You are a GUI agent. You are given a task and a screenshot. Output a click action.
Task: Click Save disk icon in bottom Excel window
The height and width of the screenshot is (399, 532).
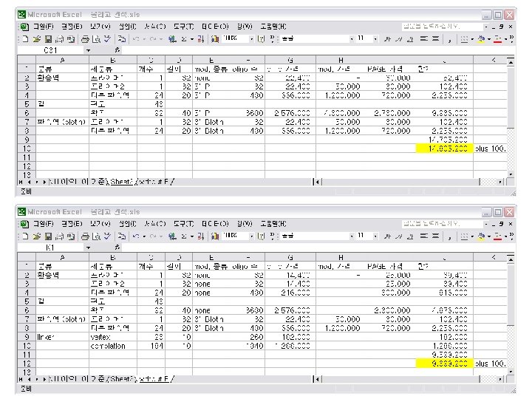point(48,236)
